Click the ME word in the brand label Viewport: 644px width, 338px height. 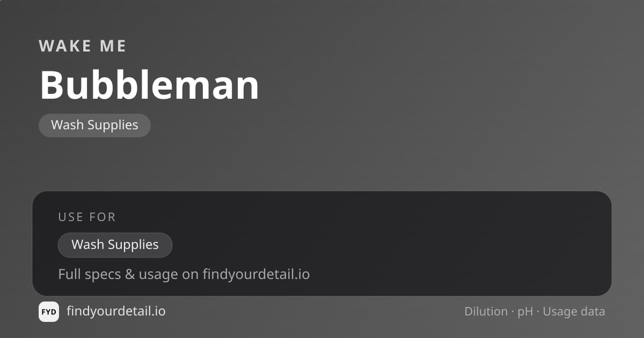(113, 46)
